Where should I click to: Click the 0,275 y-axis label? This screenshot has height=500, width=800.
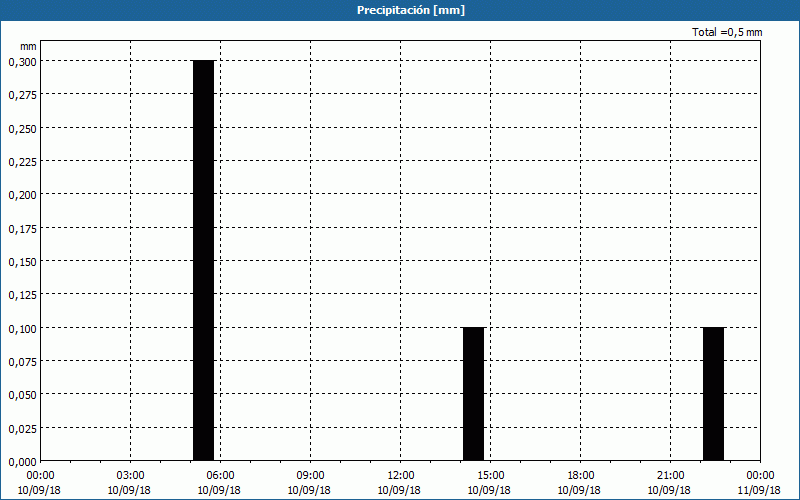click(x=22, y=95)
